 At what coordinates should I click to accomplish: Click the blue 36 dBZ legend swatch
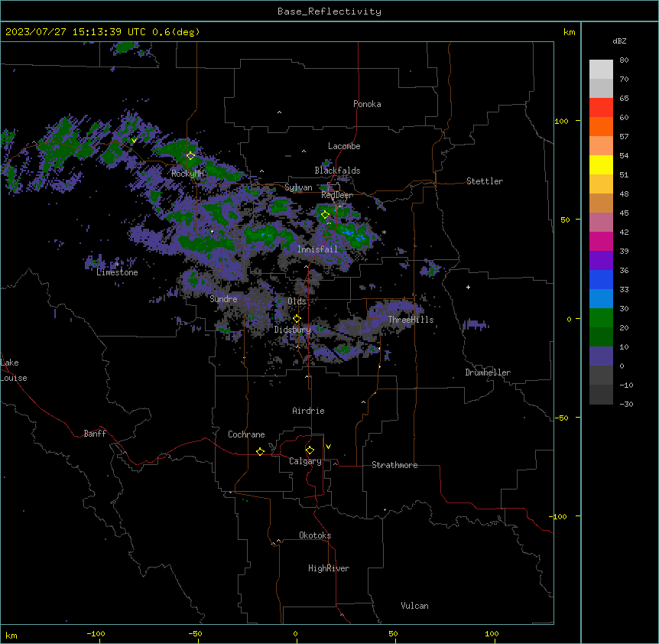pos(601,279)
